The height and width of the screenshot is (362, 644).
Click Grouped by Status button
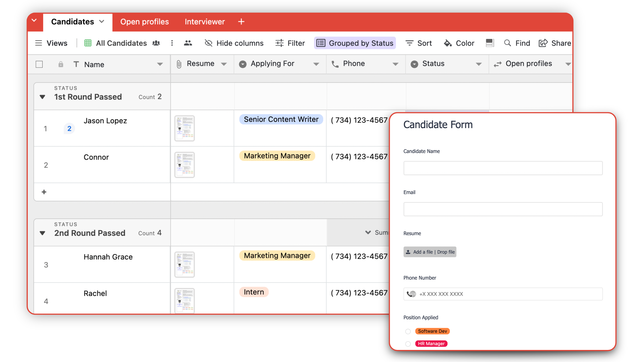[x=355, y=43]
